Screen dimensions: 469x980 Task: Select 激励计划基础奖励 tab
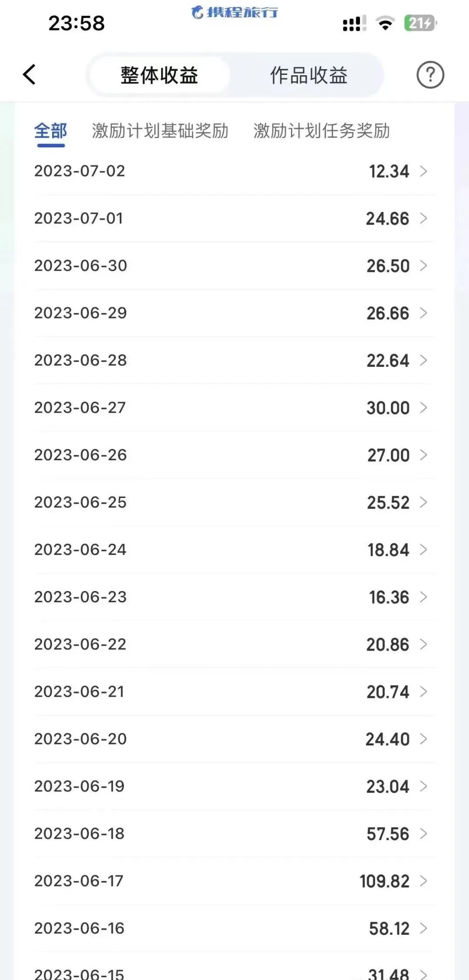(160, 131)
